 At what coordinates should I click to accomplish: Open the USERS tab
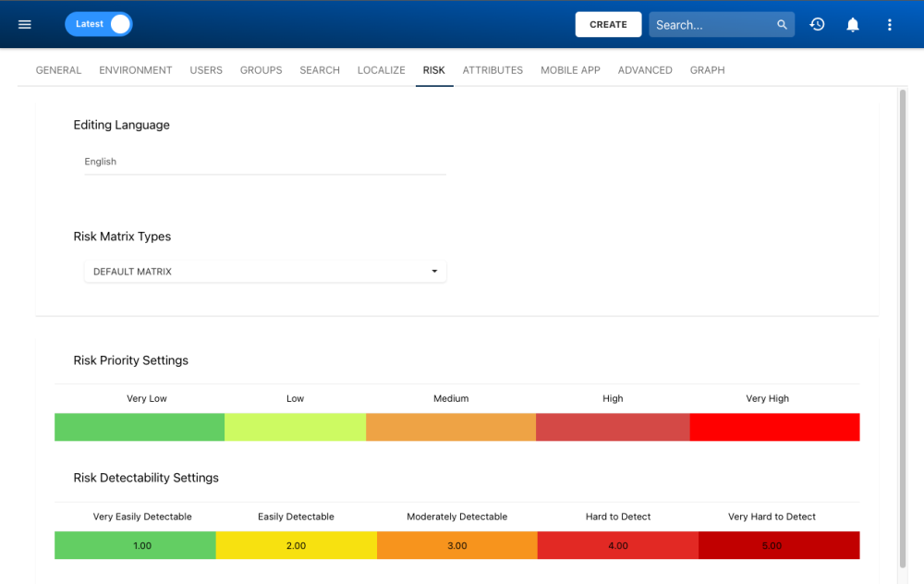coord(206,70)
